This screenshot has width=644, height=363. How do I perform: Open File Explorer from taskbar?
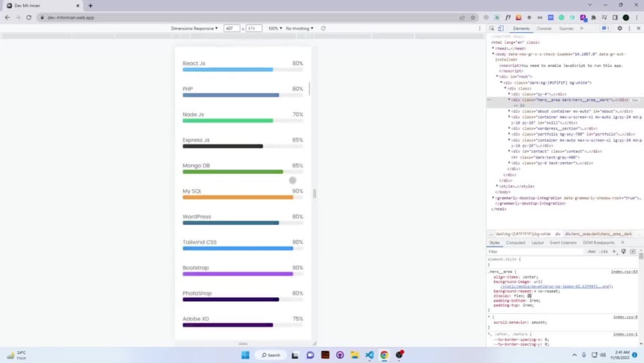(355, 355)
